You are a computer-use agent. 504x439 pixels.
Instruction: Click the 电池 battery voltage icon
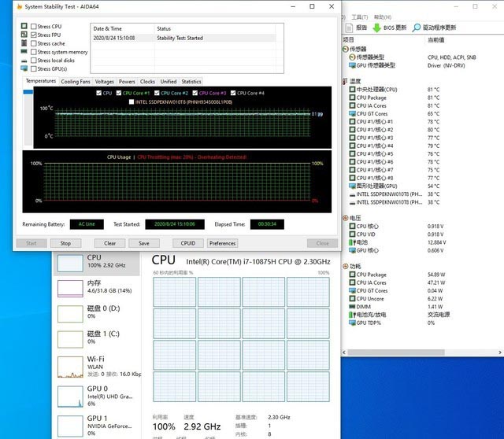pos(351,242)
